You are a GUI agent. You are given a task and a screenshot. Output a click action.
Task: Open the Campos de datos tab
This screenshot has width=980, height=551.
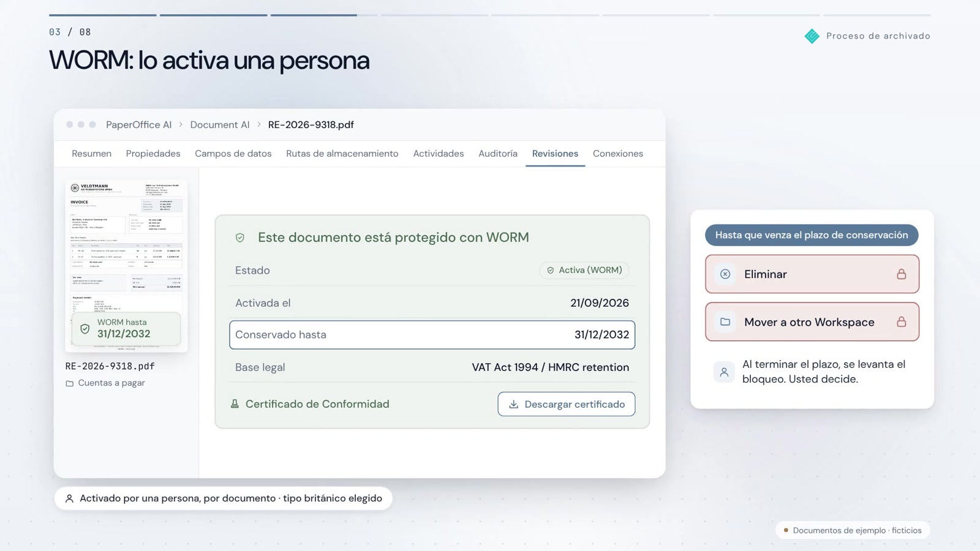point(233,154)
